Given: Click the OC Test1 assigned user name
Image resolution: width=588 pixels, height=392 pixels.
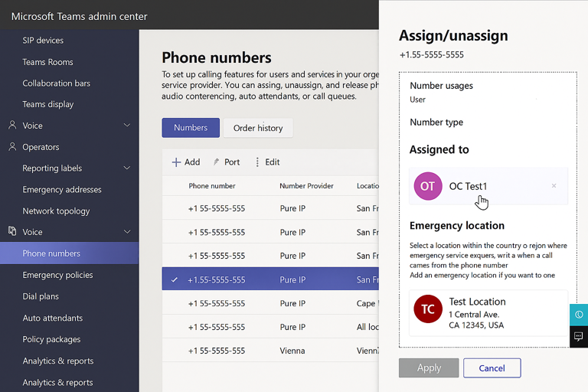Looking at the screenshot, I should point(468,186).
